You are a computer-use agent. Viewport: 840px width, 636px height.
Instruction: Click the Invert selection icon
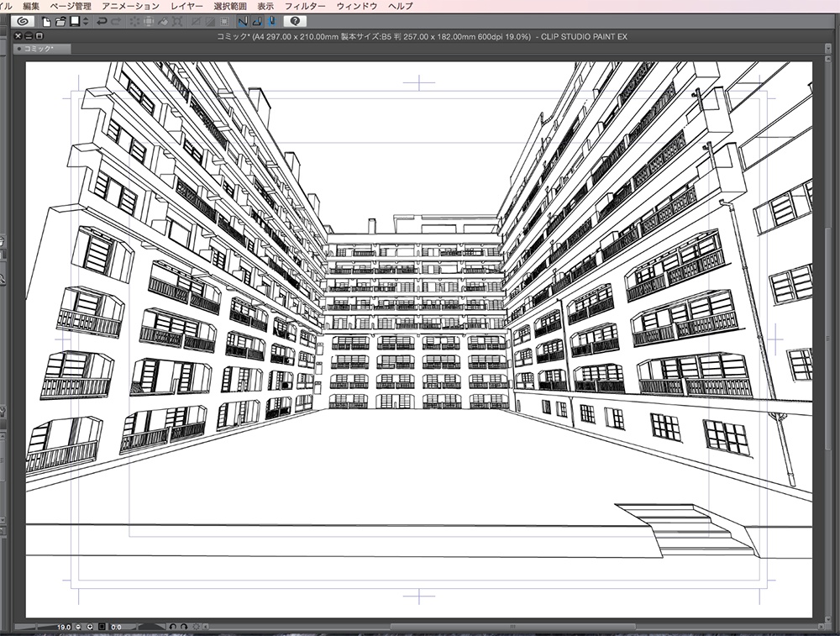[211, 22]
